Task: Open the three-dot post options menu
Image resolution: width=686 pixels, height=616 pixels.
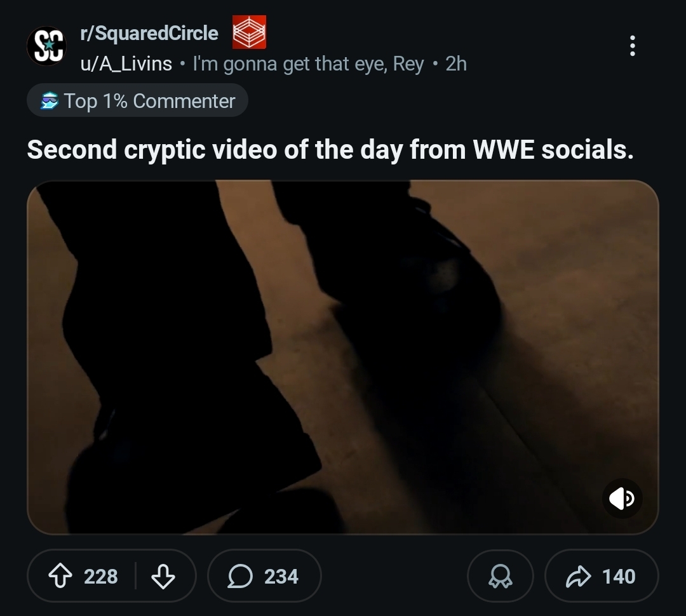Action: click(x=632, y=46)
